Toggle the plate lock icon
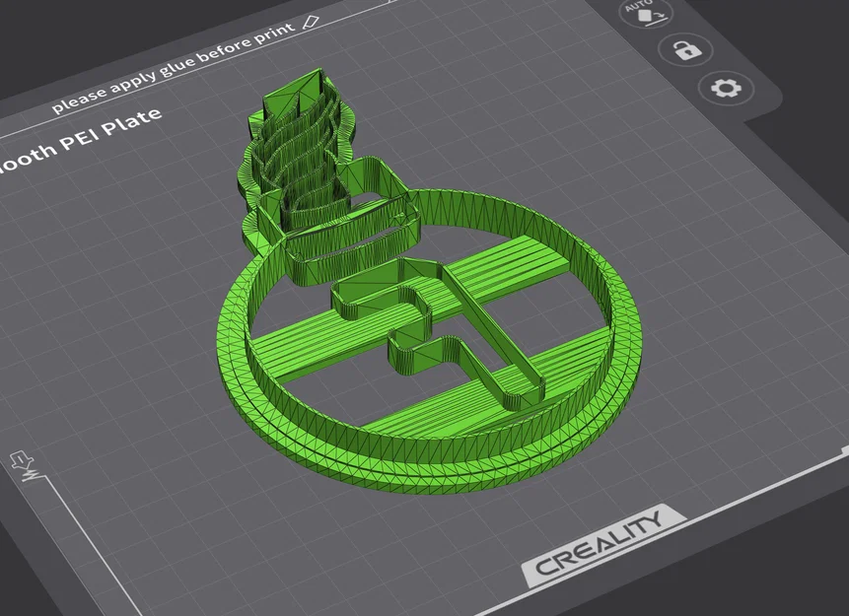849x616 pixels. [686, 50]
